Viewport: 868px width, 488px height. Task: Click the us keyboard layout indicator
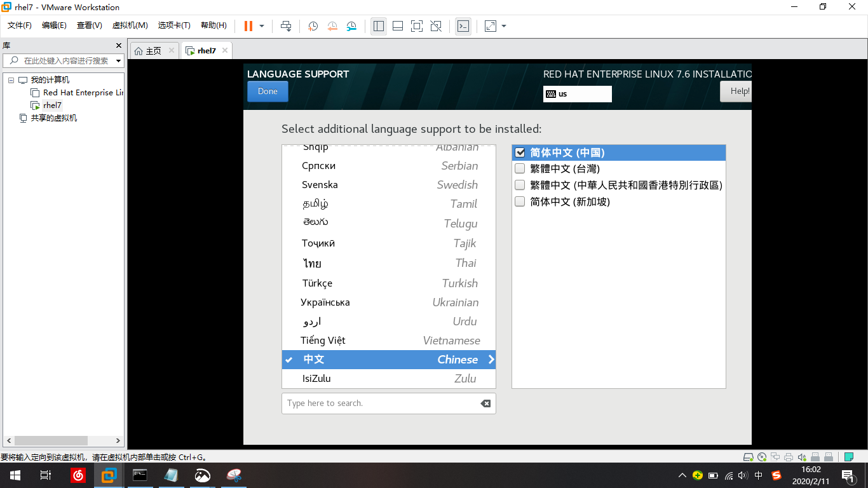[577, 94]
